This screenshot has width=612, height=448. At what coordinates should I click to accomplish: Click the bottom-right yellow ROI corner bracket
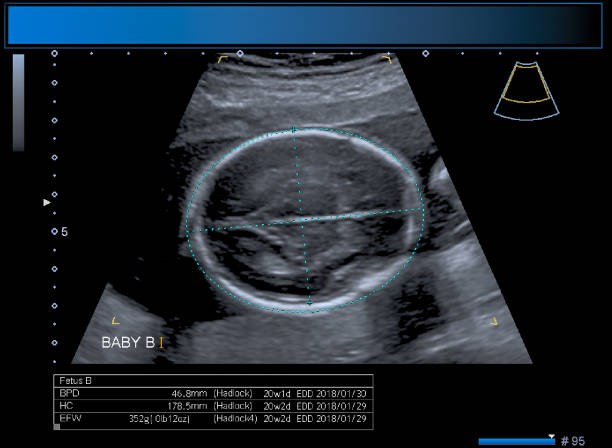tap(493, 322)
